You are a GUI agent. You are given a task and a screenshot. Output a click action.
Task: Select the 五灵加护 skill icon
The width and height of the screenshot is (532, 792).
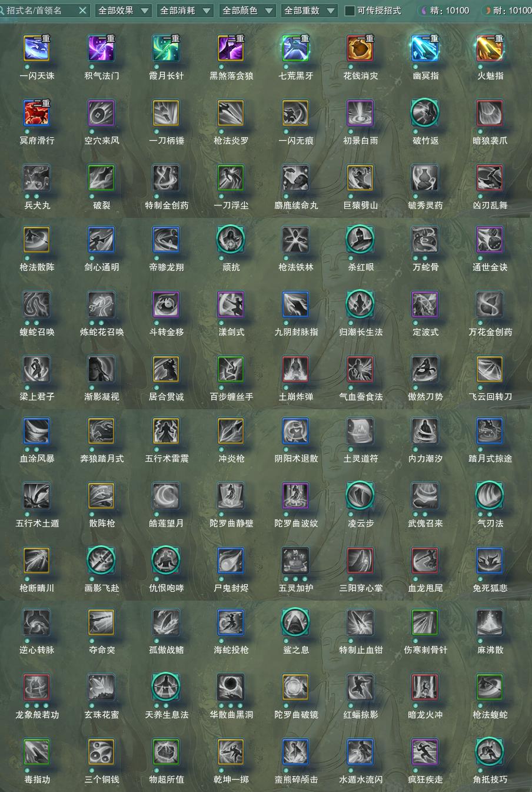[295, 561]
